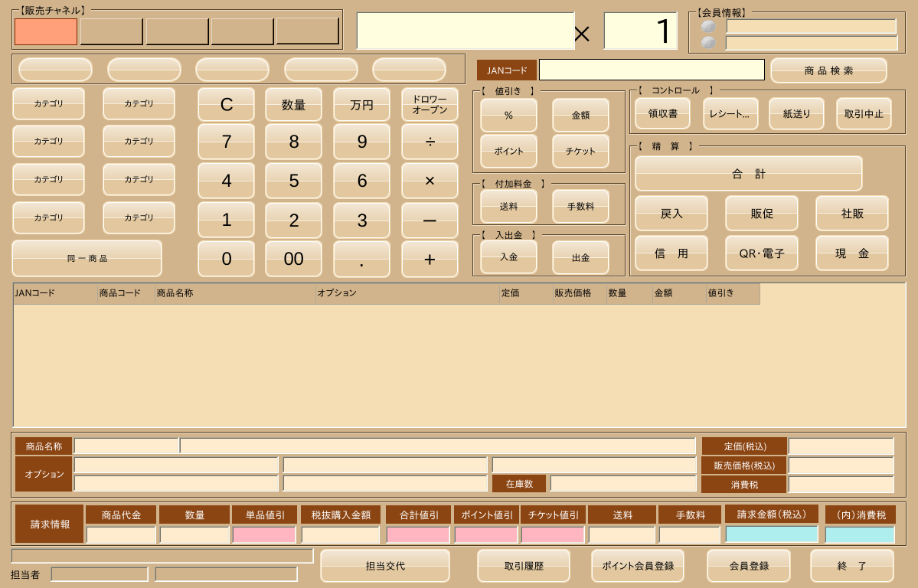Apply a 金額 amount discount
Viewport: 918px width, 588px height.
(x=580, y=116)
